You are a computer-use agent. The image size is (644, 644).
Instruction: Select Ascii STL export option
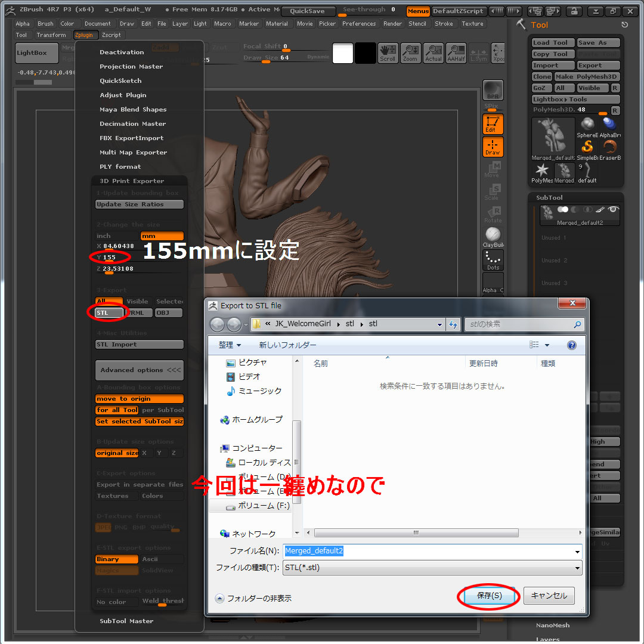click(162, 559)
